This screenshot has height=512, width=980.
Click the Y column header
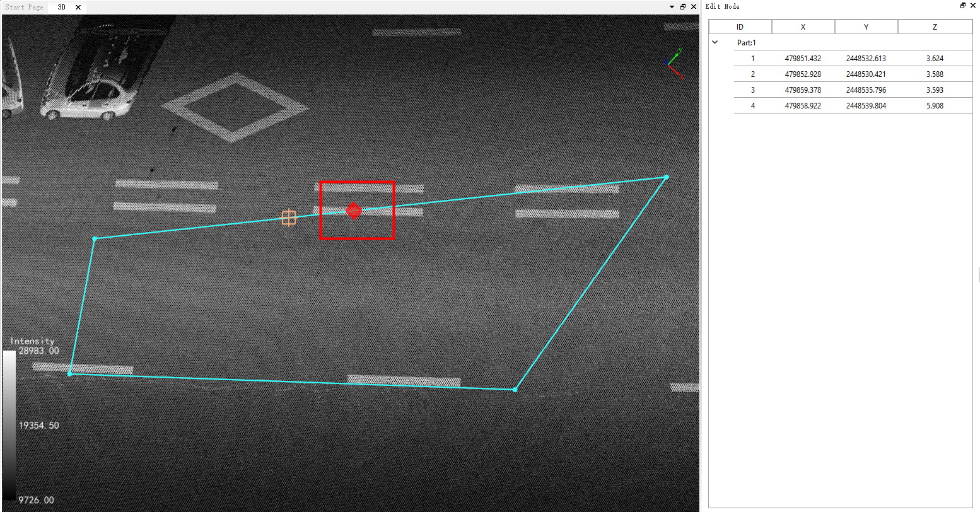[866, 27]
